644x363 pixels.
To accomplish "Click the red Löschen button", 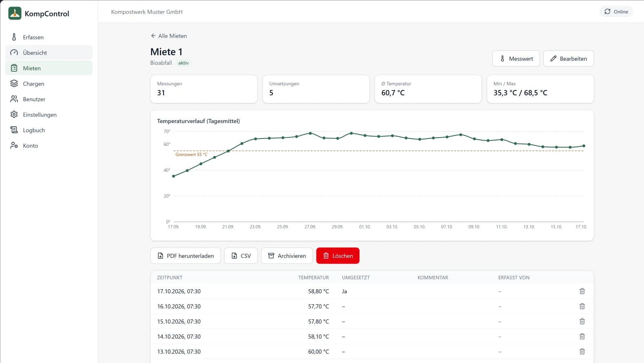I will click(x=338, y=256).
